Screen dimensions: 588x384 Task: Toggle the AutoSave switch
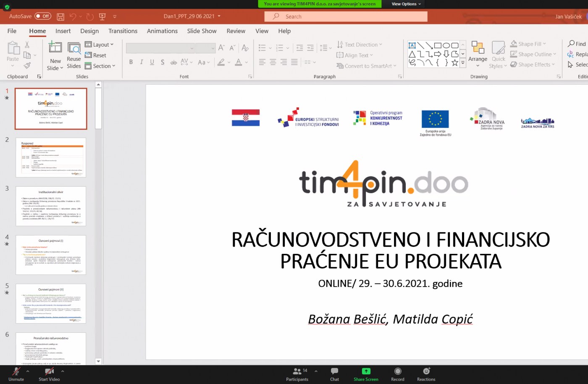(x=43, y=16)
